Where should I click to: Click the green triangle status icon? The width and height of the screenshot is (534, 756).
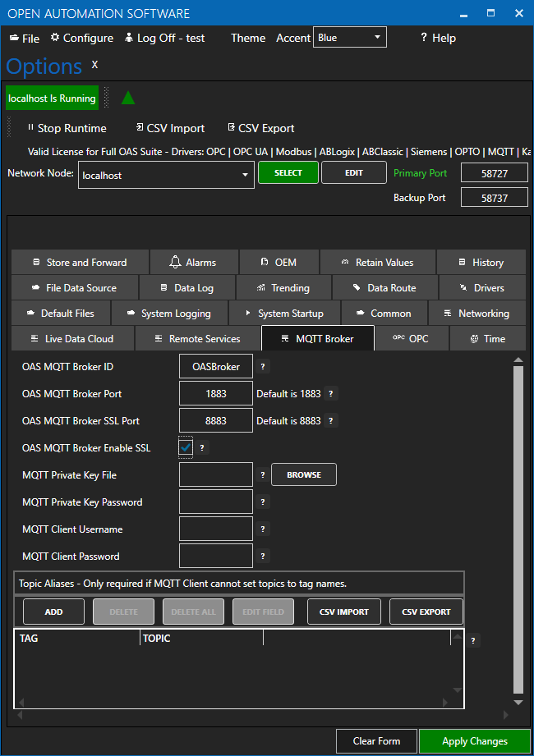(x=128, y=98)
